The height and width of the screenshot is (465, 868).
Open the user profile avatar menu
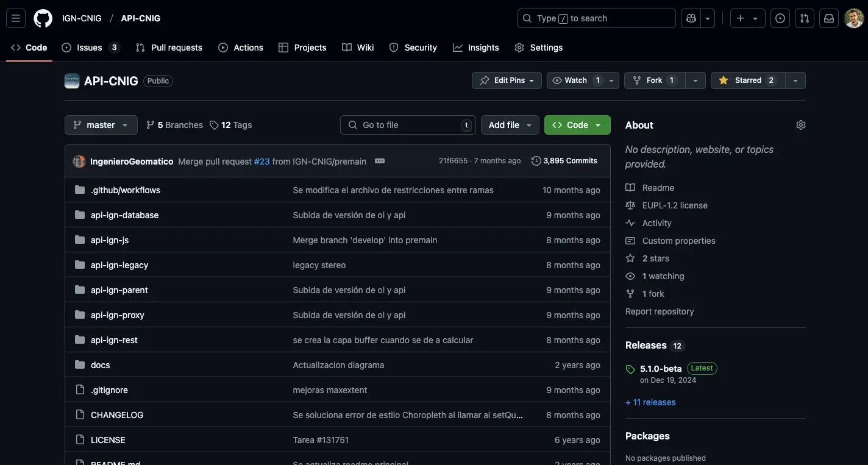(x=853, y=18)
